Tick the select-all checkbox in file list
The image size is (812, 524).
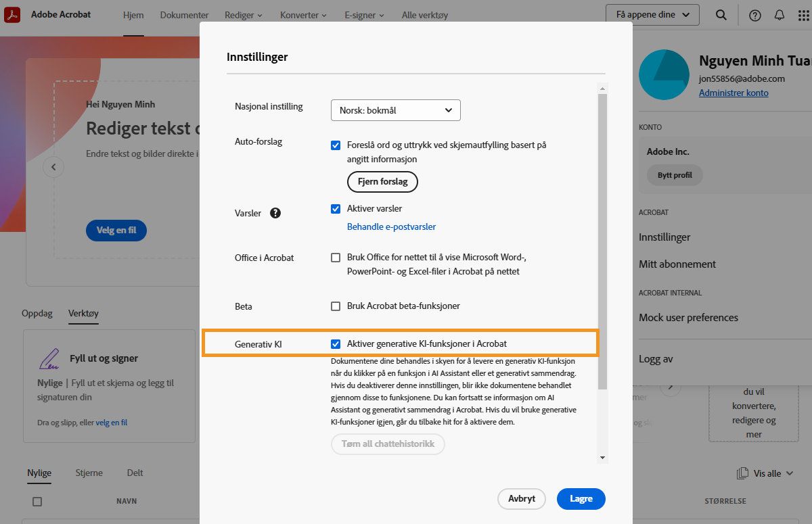(37, 501)
